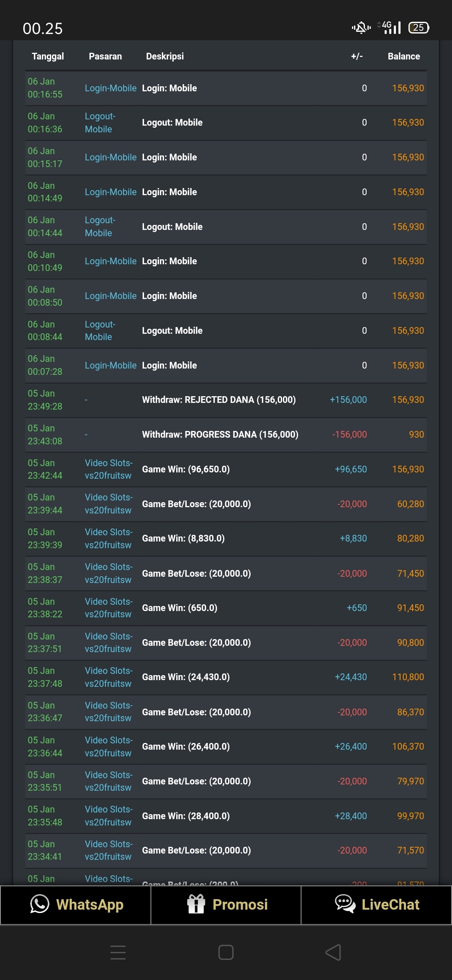Select the Withdraw PROGRESS DANA row description
The height and width of the screenshot is (980, 452).
click(x=220, y=434)
